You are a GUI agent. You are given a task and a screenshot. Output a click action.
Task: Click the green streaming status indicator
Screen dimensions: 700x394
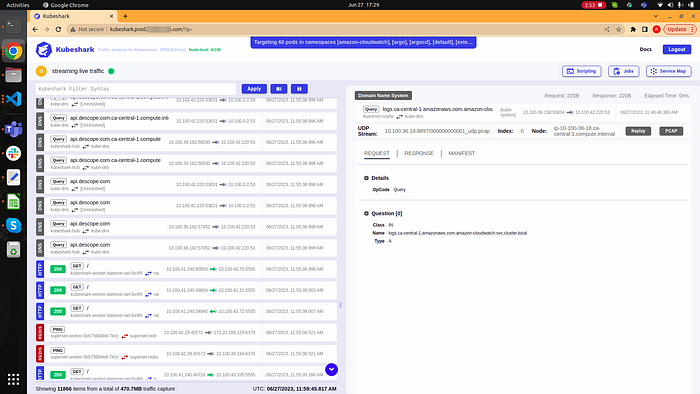[111, 71]
